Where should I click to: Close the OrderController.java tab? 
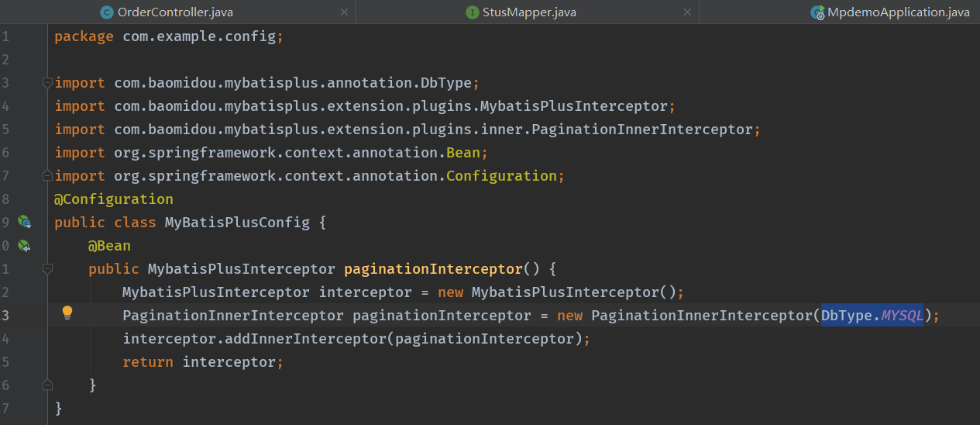pos(344,12)
